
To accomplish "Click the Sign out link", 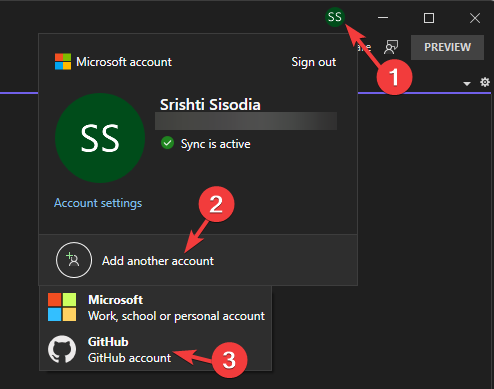I will 314,62.
